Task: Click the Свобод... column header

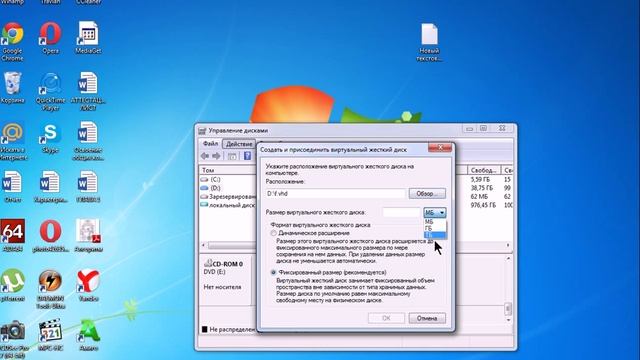Action: coord(484,170)
